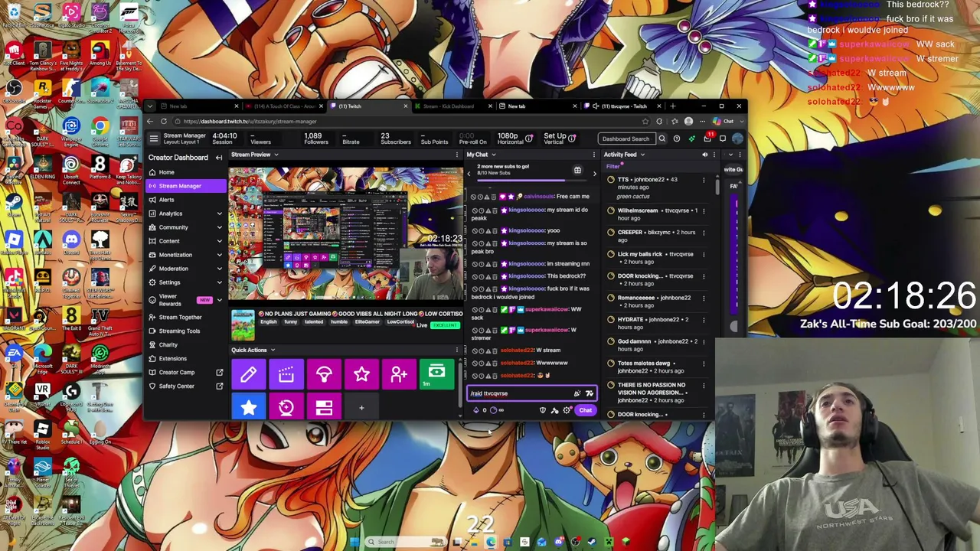Open notifications inbox with red badge
This screenshot has width=980, height=551.
click(707, 139)
